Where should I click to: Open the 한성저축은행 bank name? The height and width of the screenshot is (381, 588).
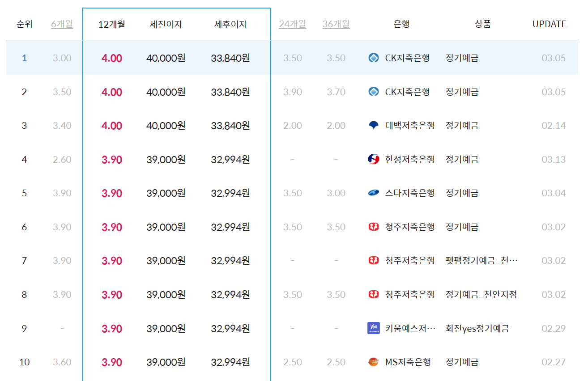point(410,159)
